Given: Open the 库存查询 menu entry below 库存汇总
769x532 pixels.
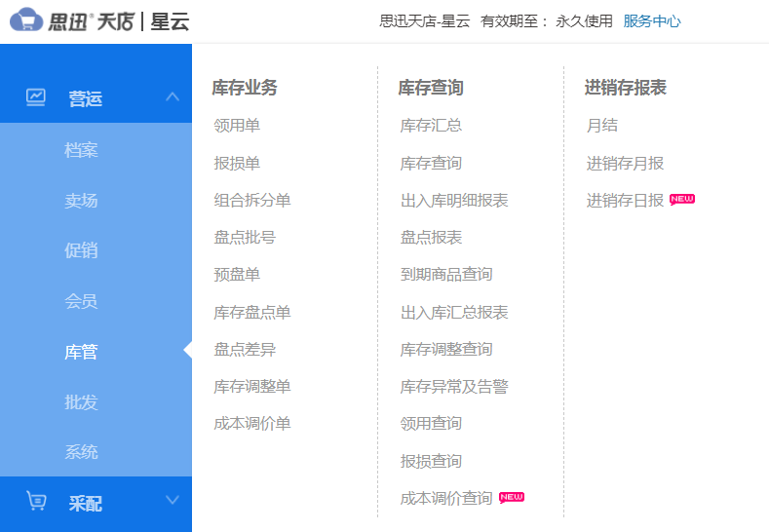Looking at the screenshot, I should 431,164.
